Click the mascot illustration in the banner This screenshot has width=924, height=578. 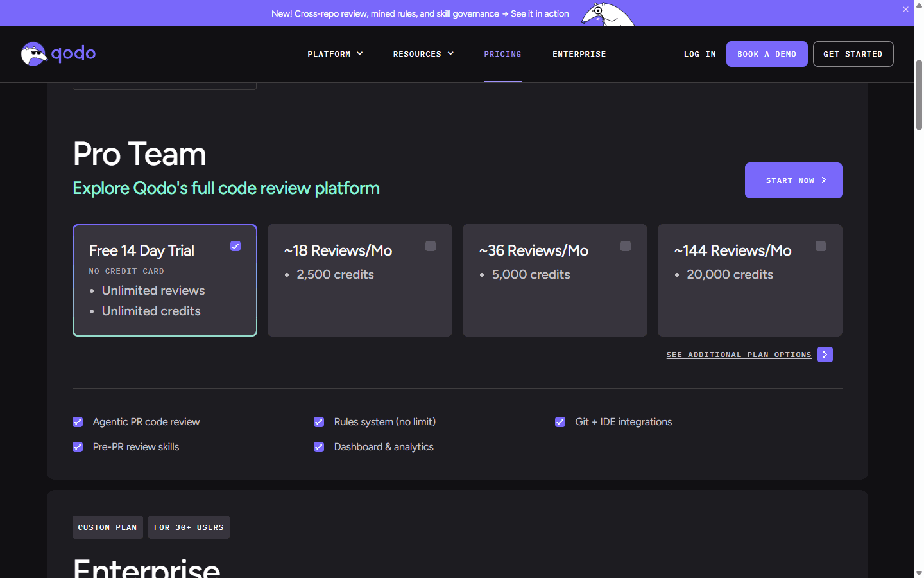tap(608, 15)
